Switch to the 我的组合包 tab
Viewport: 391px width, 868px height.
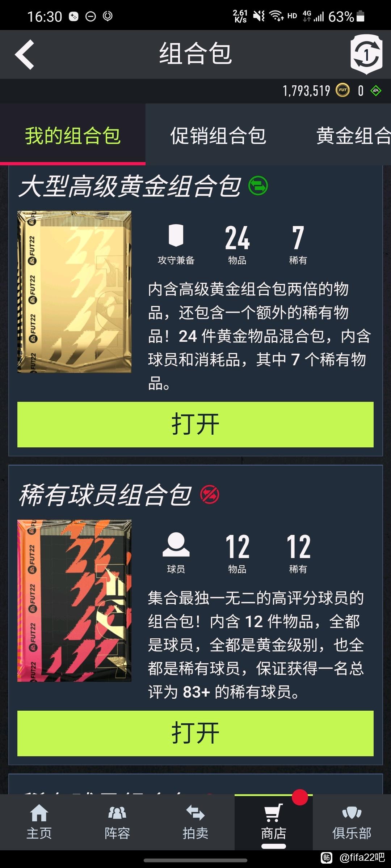click(x=73, y=136)
